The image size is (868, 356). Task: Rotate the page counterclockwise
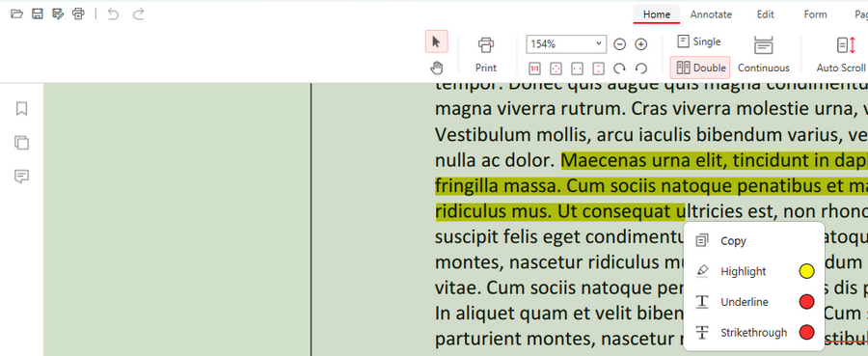[x=641, y=68]
